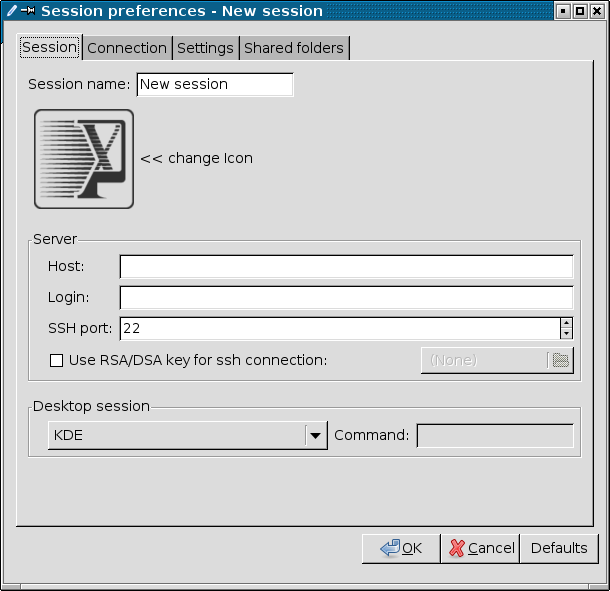
Task: Click the minimize window button
Action: coord(564,11)
